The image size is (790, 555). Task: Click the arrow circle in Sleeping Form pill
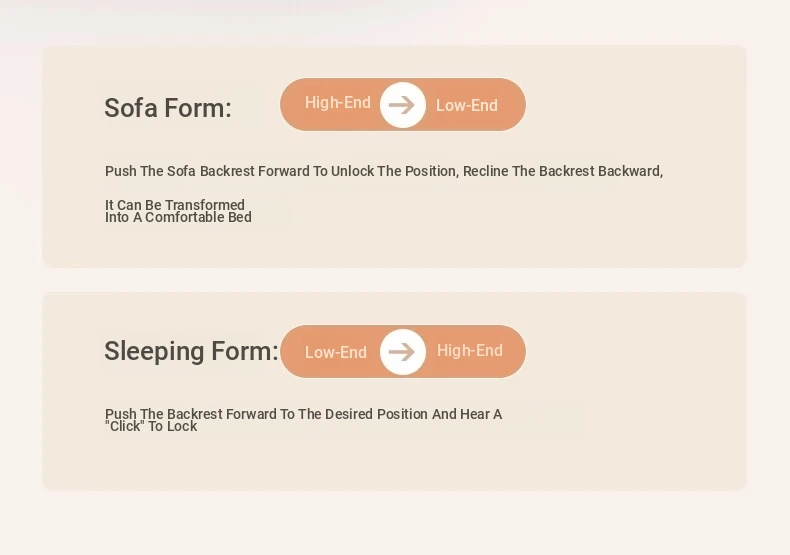[403, 352]
